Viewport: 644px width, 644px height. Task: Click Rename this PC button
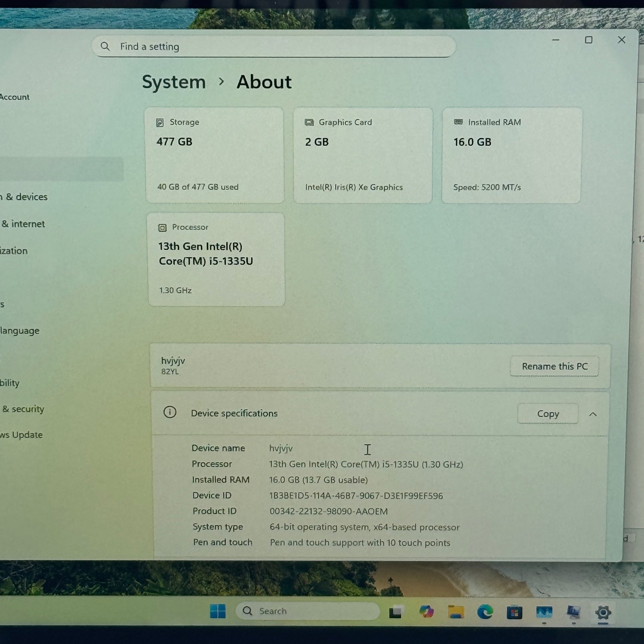pyautogui.click(x=554, y=366)
